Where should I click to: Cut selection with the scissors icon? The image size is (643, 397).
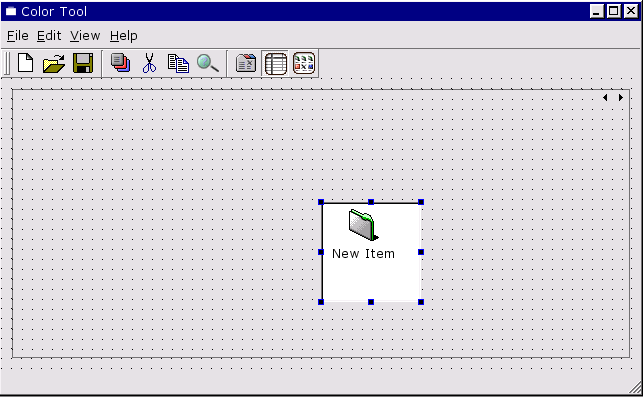click(x=149, y=63)
